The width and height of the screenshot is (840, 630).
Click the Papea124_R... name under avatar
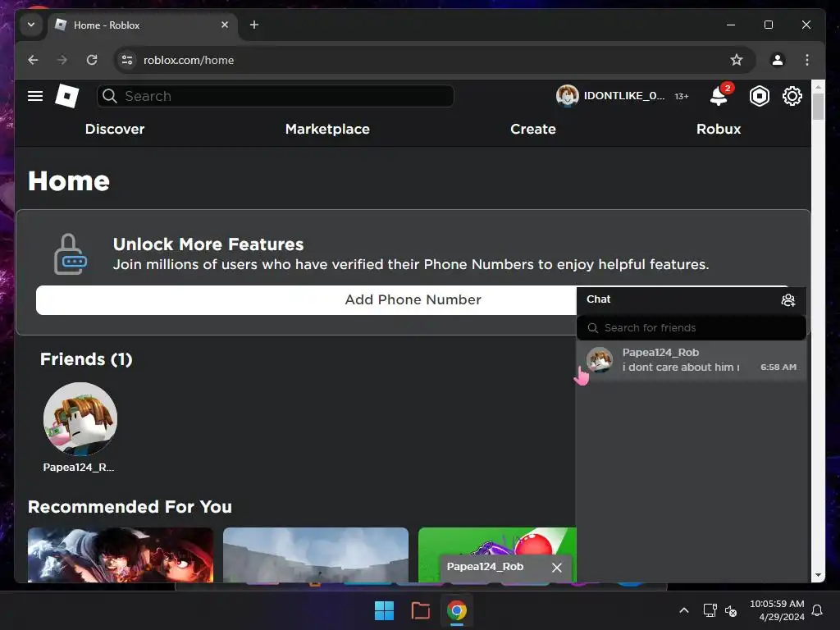tap(79, 467)
